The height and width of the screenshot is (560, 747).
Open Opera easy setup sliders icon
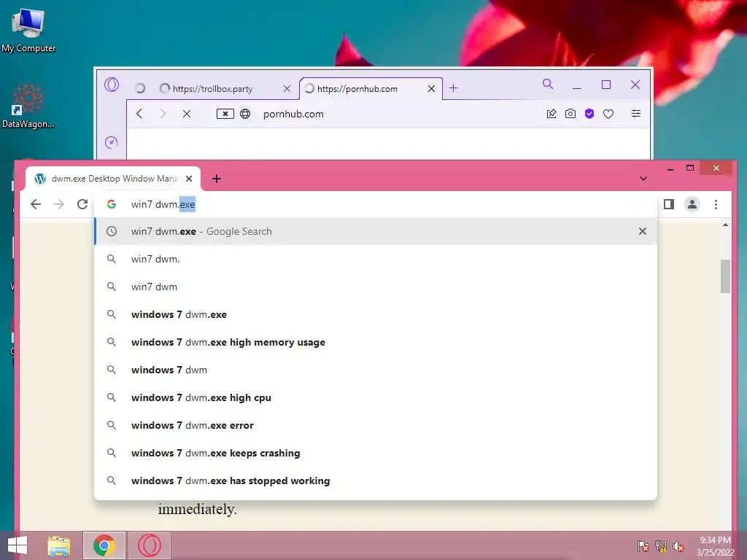click(636, 113)
